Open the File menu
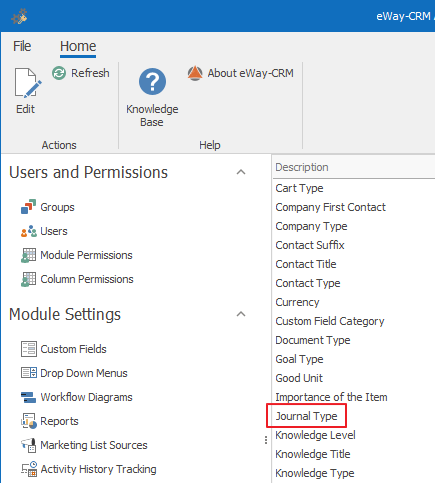The height and width of the screenshot is (483, 435). point(22,46)
